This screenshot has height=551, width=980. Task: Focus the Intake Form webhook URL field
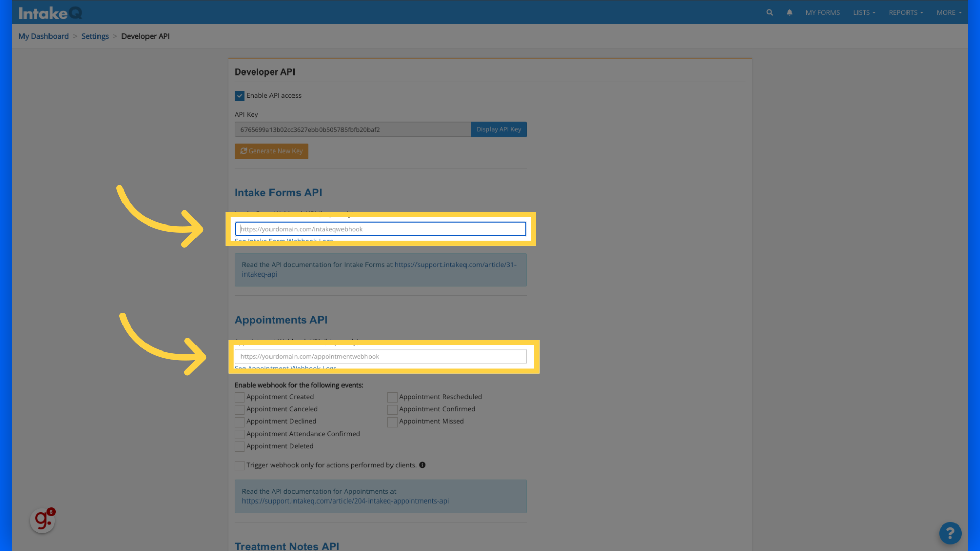click(380, 229)
